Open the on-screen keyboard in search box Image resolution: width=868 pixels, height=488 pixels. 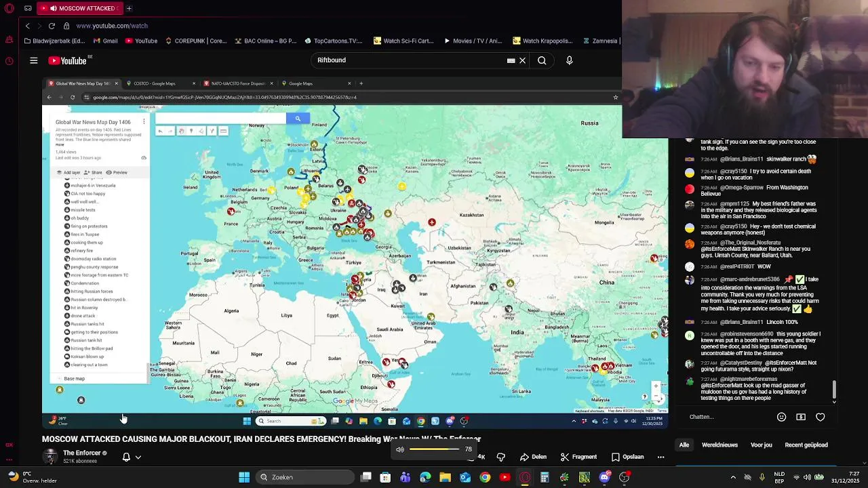[511, 60]
